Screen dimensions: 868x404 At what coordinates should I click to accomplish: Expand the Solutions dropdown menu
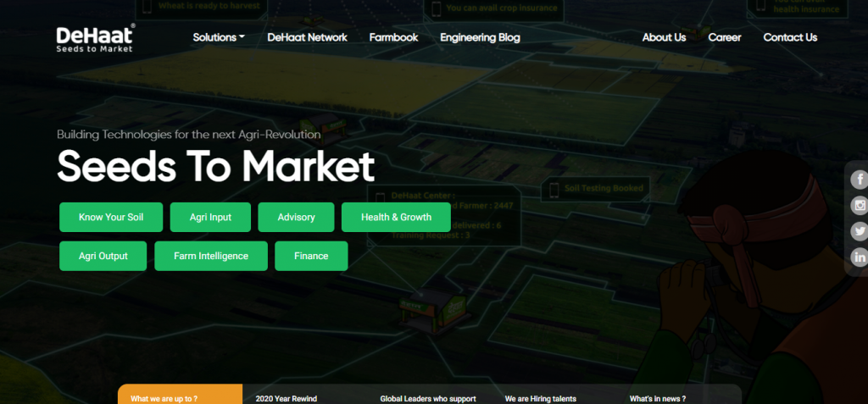[x=219, y=37]
